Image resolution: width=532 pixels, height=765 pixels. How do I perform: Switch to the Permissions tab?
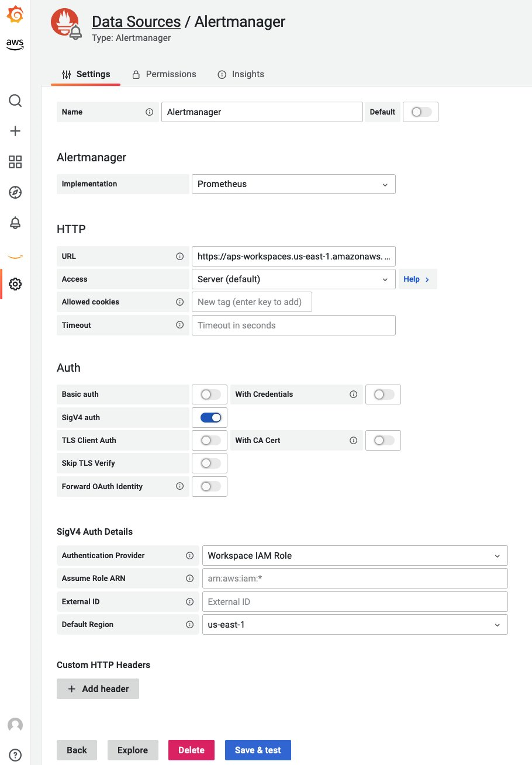pos(171,74)
